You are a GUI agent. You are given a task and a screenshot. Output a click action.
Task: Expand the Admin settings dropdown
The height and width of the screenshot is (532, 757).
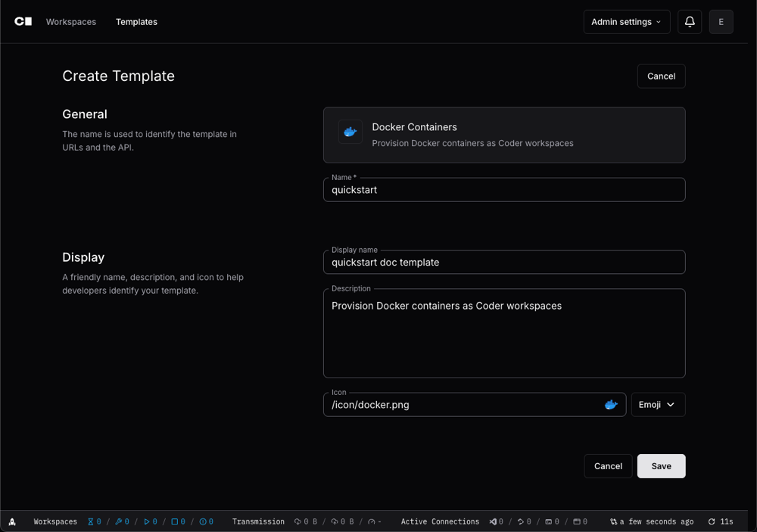click(626, 22)
